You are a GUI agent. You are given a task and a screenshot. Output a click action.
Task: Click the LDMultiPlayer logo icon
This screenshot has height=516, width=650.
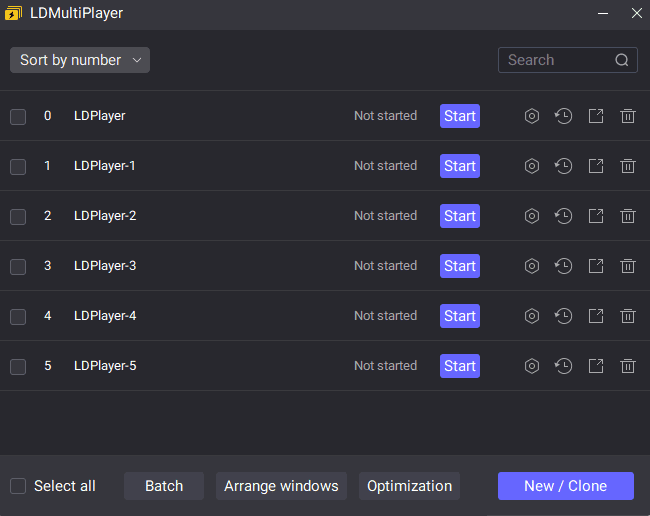coord(14,13)
